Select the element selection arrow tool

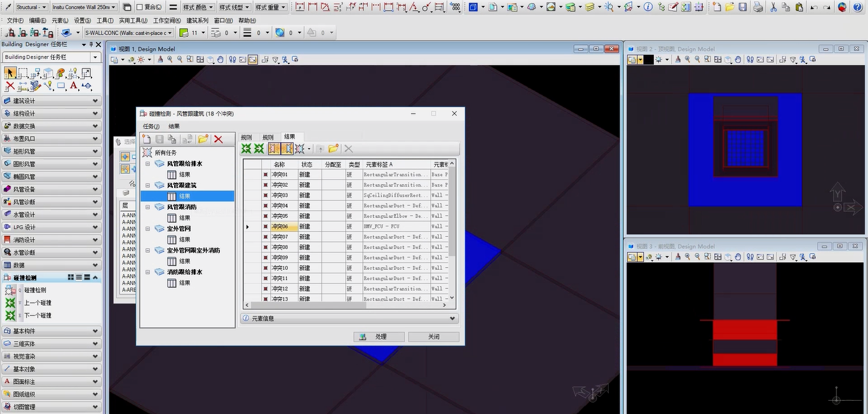coord(10,73)
